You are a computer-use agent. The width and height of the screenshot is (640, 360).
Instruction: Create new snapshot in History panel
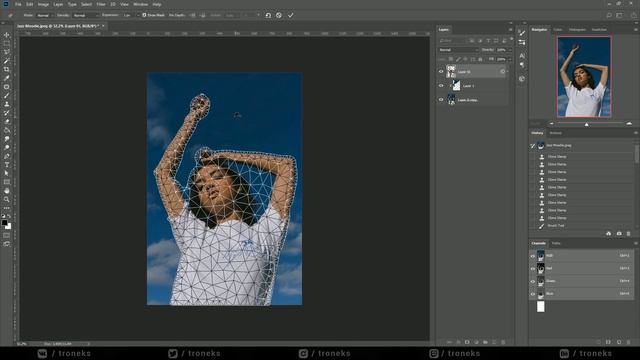619,233
